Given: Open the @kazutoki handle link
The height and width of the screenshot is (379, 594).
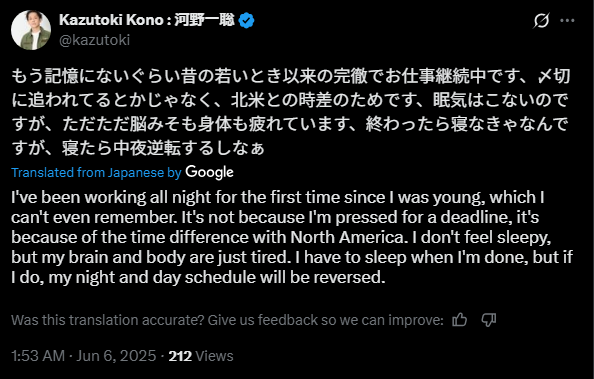Looking at the screenshot, I should click(x=95, y=40).
